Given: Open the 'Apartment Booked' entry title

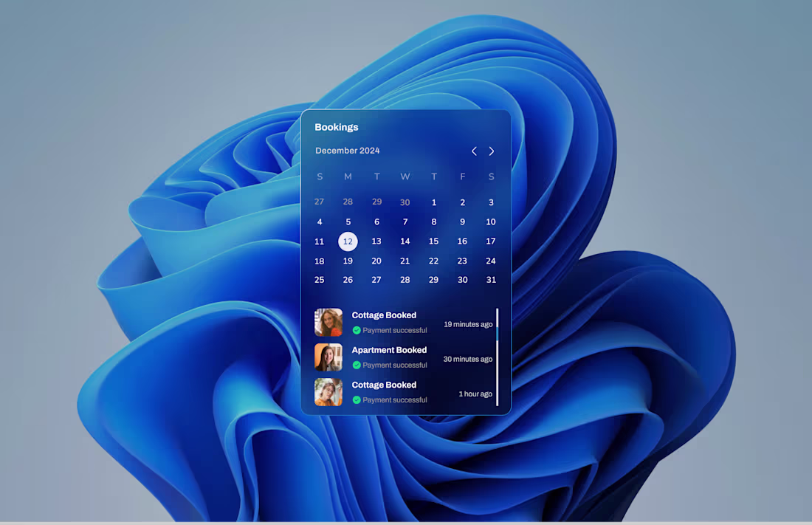Looking at the screenshot, I should pos(390,350).
